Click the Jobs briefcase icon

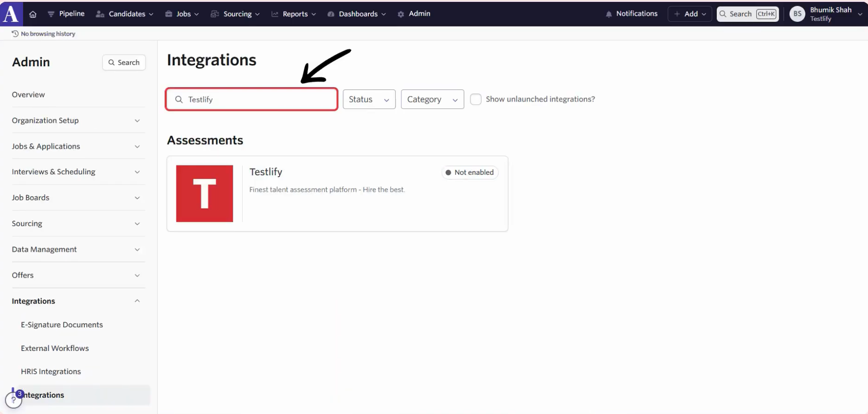click(x=169, y=14)
